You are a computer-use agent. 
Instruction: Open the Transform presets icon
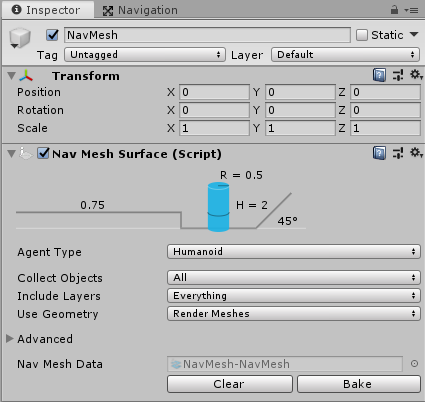coord(398,75)
